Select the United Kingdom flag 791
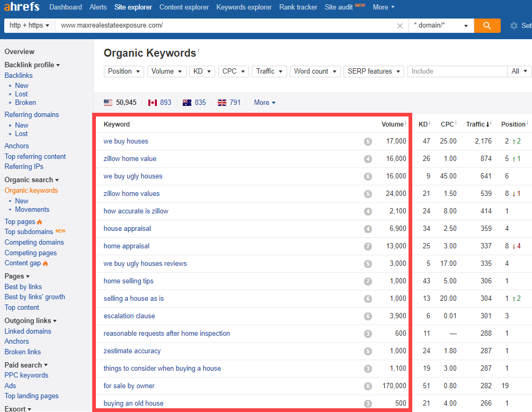Screen dimensions: 532x412 (x=229, y=102)
